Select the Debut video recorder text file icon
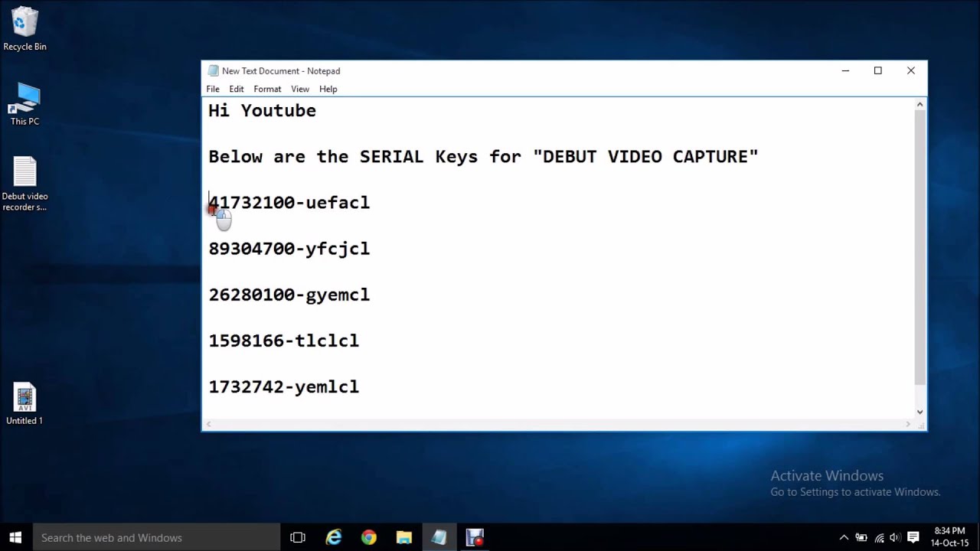980x551 pixels. pos(24,184)
